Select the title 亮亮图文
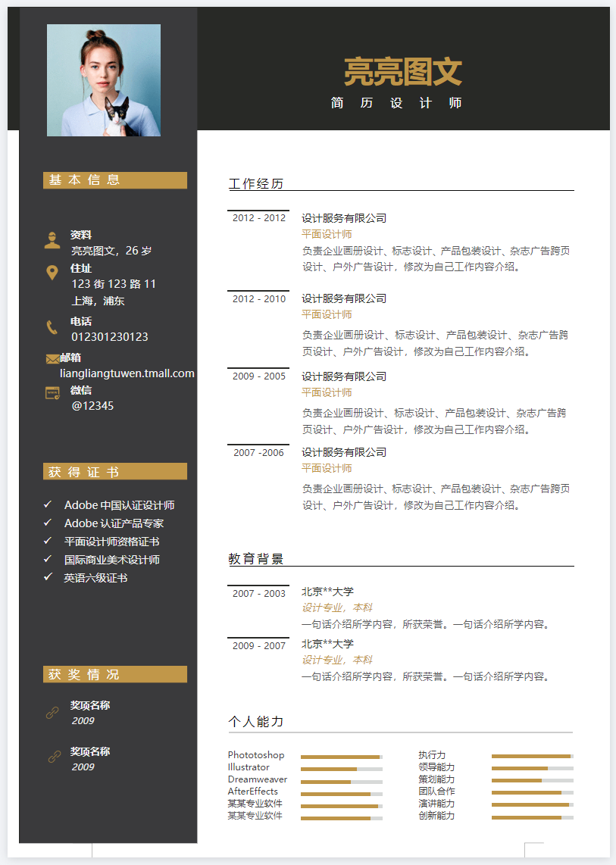Screen dimensions: 616x865 coord(403,72)
